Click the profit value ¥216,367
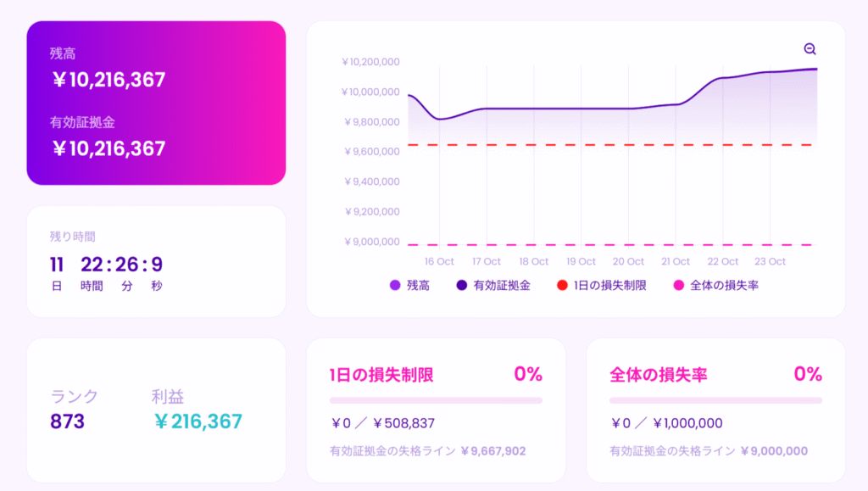 point(198,421)
